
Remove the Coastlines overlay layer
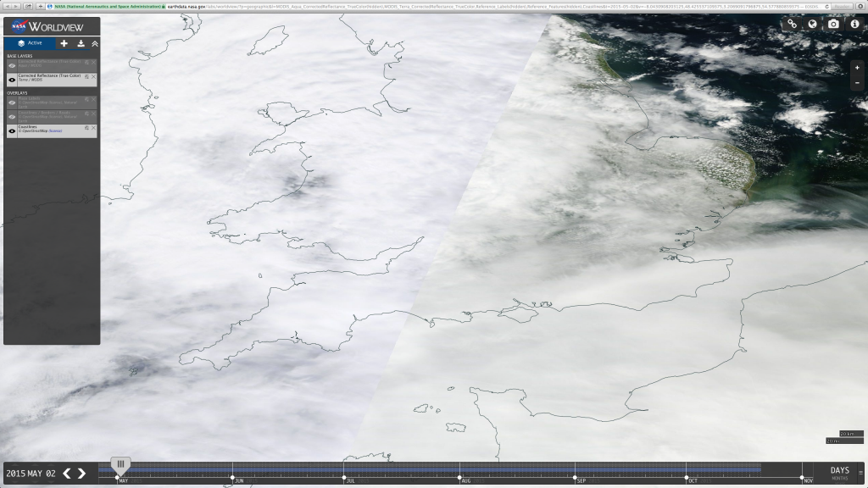(x=93, y=128)
